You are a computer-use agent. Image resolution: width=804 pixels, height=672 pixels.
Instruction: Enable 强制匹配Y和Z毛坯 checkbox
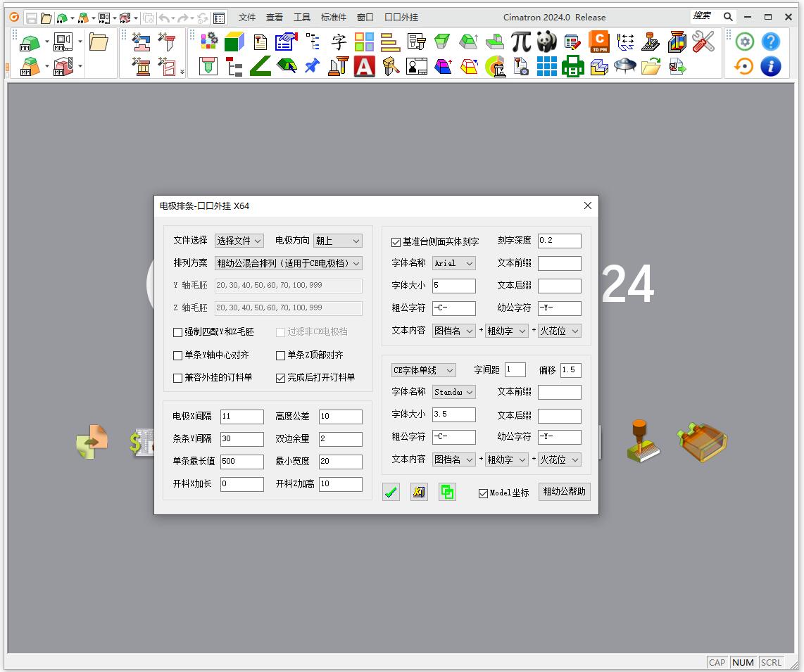click(x=178, y=332)
